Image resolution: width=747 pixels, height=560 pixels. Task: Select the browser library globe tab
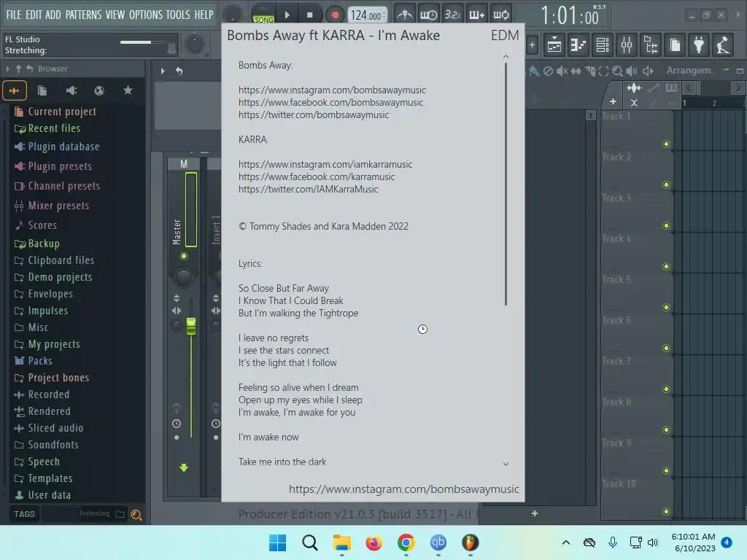click(x=99, y=90)
